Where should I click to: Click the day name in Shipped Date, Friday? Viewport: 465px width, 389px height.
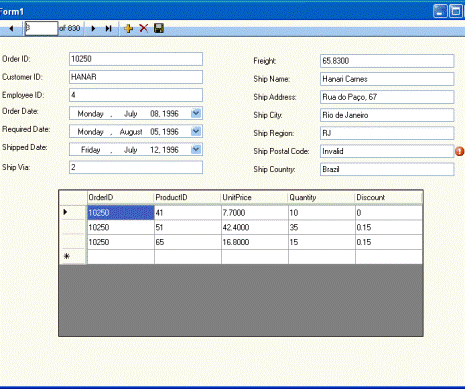90,150
